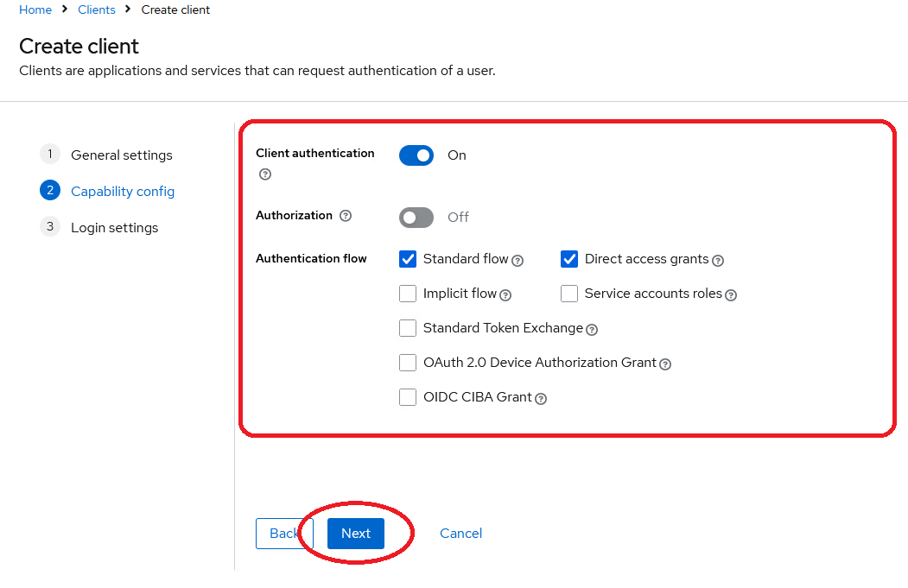The width and height of the screenshot is (908, 588).
Task: Uncheck the Standard flow option
Action: [x=407, y=259]
